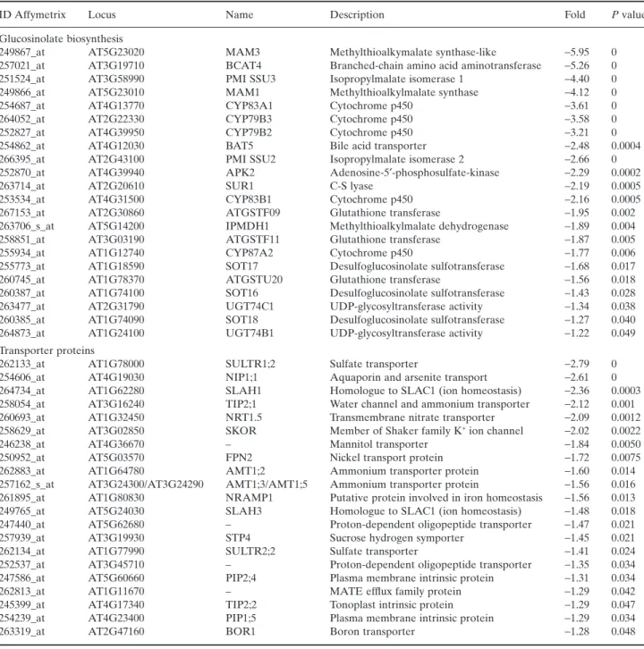Click locus AT3G24300/AT3G24290

point(146,485)
